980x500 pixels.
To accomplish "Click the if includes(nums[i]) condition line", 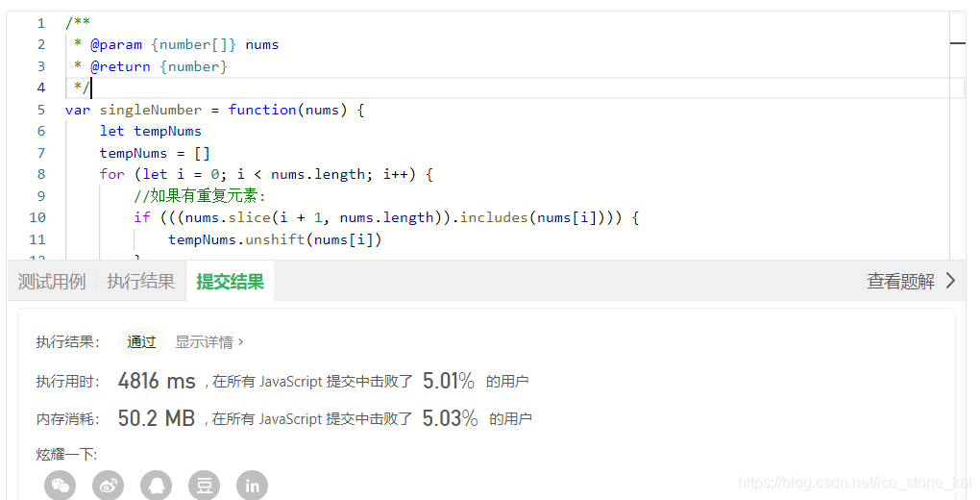I will [386, 217].
